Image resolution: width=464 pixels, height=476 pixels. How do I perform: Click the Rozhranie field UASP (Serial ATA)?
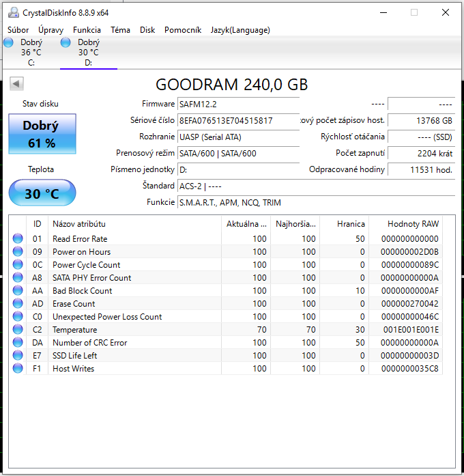point(238,137)
